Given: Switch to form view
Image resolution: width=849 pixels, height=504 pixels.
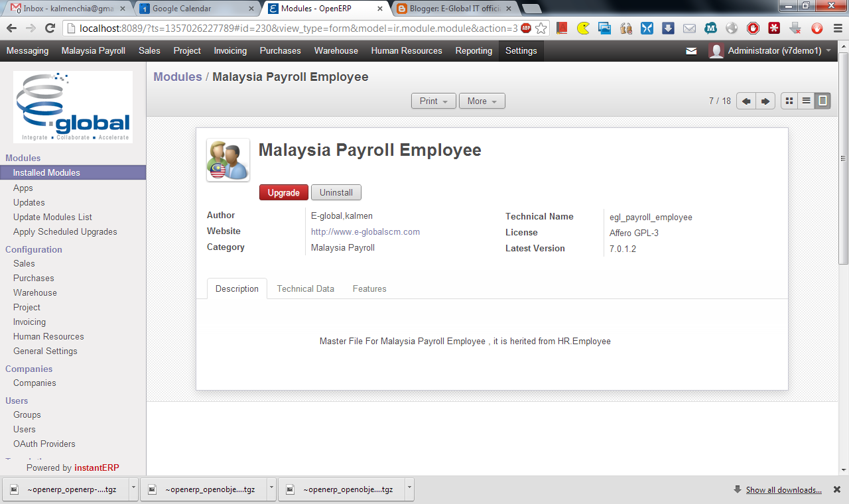Looking at the screenshot, I should [x=823, y=101].
